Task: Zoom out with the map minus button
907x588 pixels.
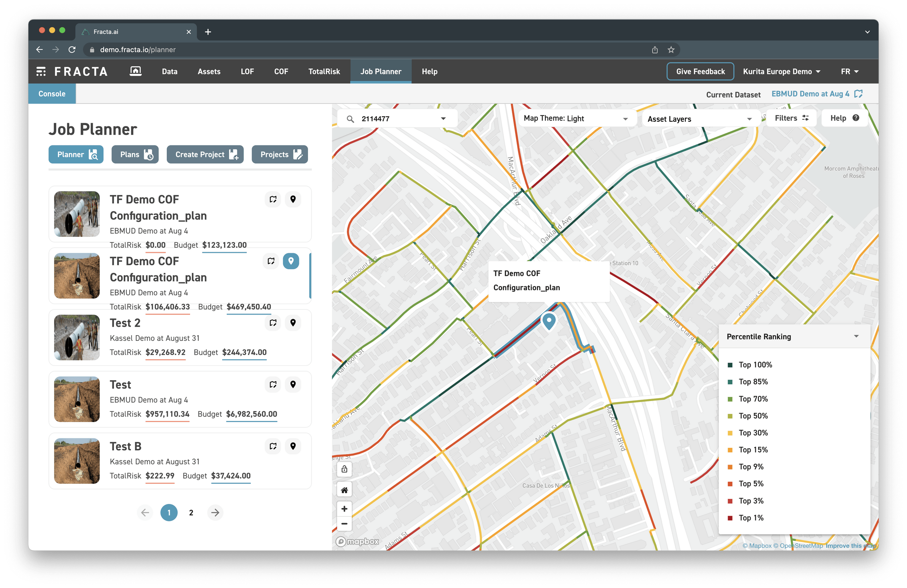Action: tap(344, 524)
